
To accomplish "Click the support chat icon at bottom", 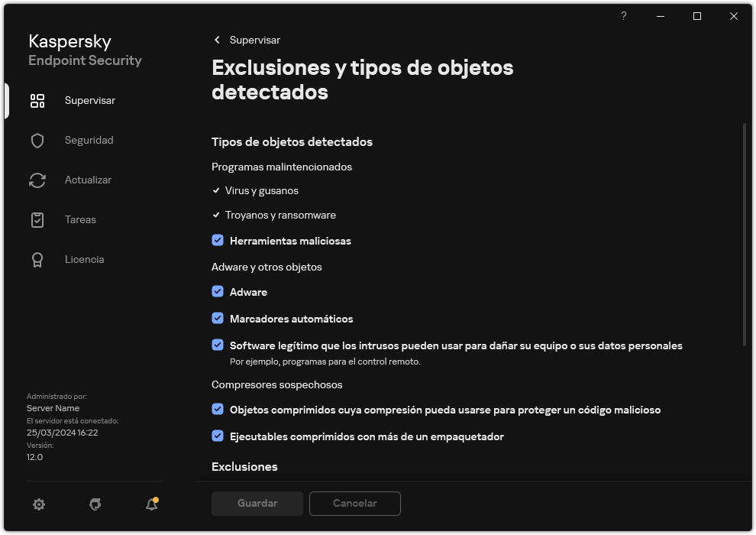I will click(x=95, y=504).
